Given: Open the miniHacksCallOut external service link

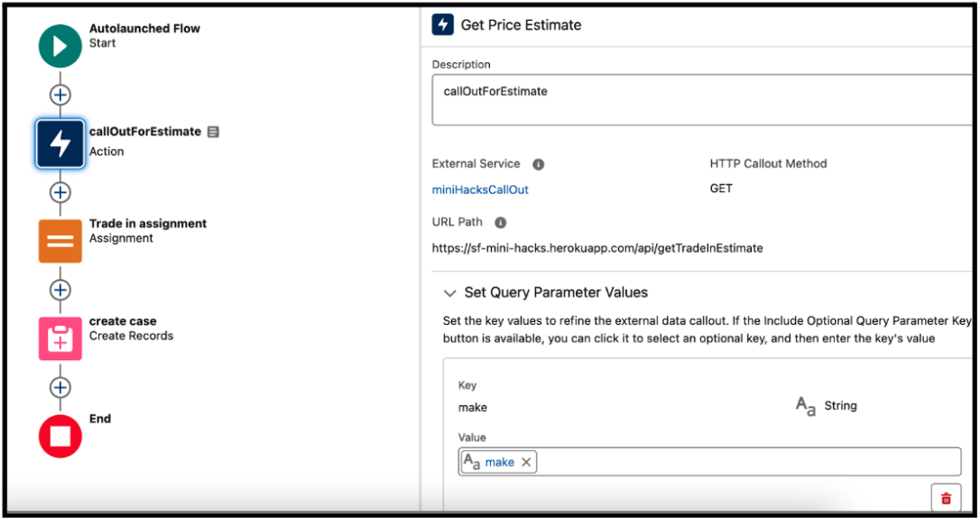Looking at the screenshot, I should (480, 190).
